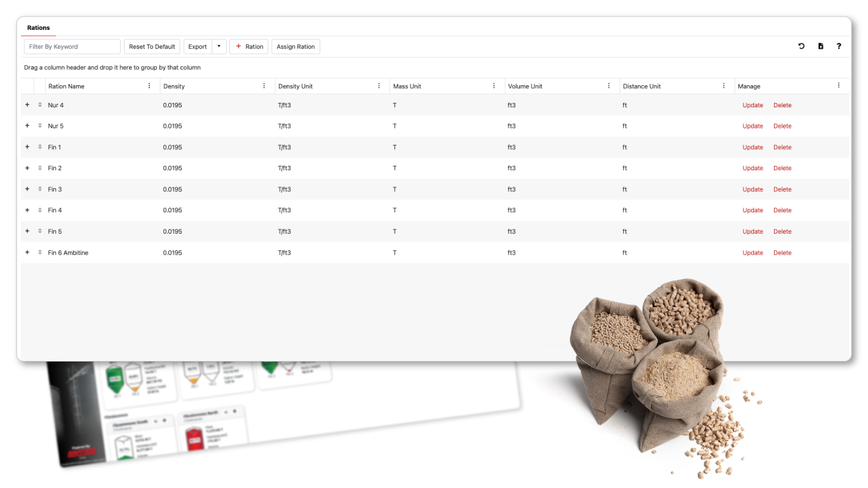Click the sort toggle beside Fin 1
Image resolution: width=868 pixels, height=488 pixels.
(38, 147)
